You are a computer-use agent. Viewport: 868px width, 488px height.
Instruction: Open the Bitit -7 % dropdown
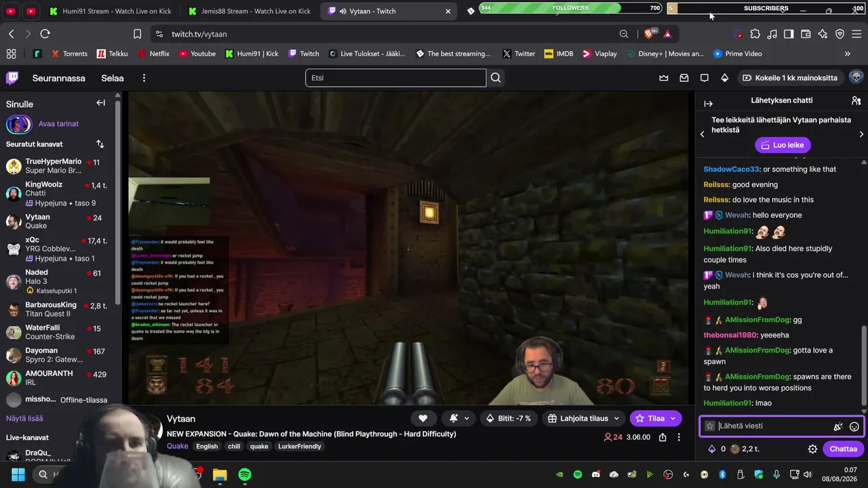pyautogui.click(x=510, y=418)
